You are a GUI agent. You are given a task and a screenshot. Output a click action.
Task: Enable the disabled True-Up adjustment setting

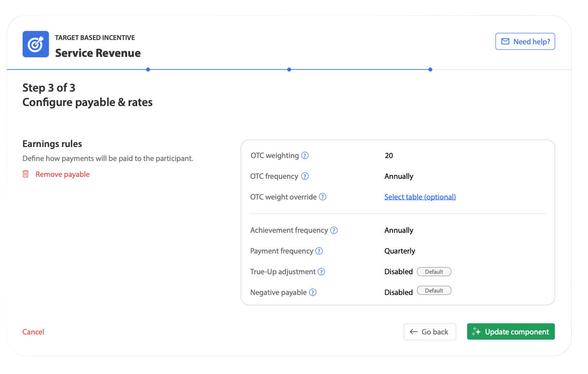point(398,271)
